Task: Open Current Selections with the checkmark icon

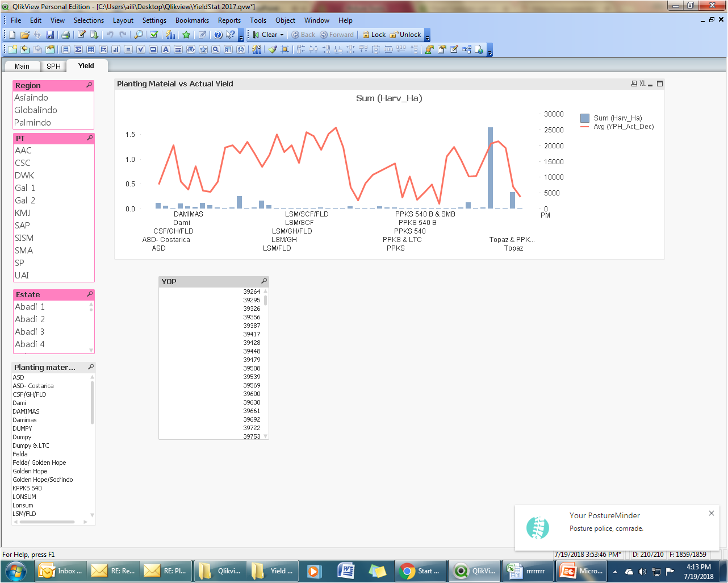Action: [154, 35]
